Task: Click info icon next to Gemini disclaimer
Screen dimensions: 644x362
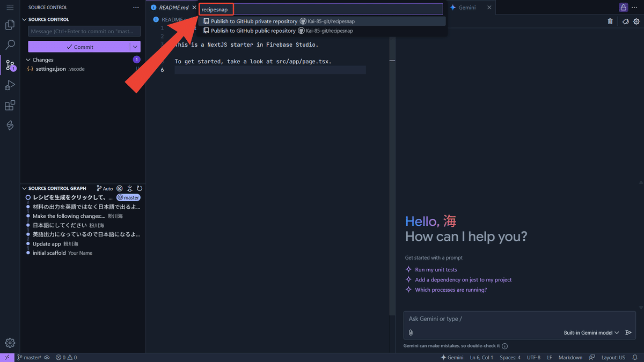Action: pos(505,346)
